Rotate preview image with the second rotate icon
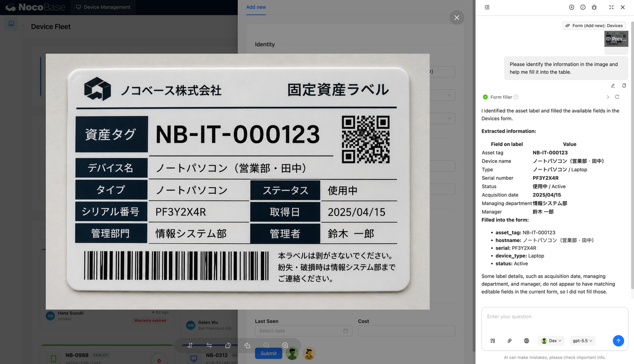Screen dimensions: 634x364 point(247,346)
